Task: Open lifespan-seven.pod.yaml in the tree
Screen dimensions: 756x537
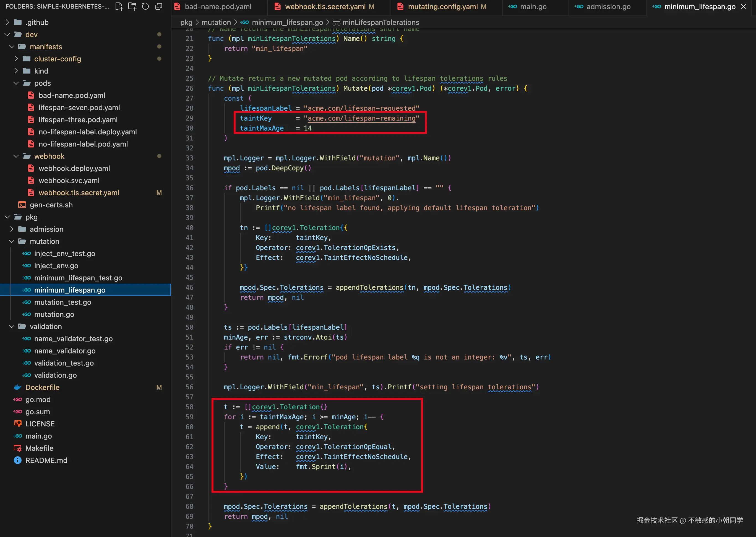Action: (79, 108)
